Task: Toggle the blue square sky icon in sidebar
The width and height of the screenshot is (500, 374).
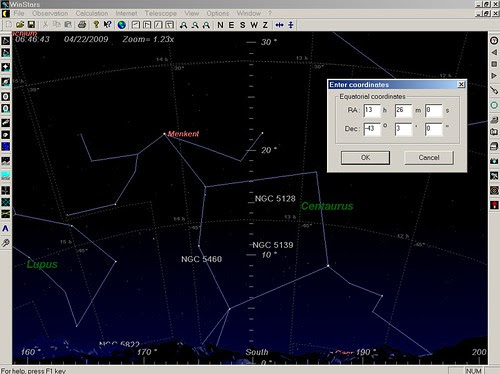Action: tap(6, 147)
